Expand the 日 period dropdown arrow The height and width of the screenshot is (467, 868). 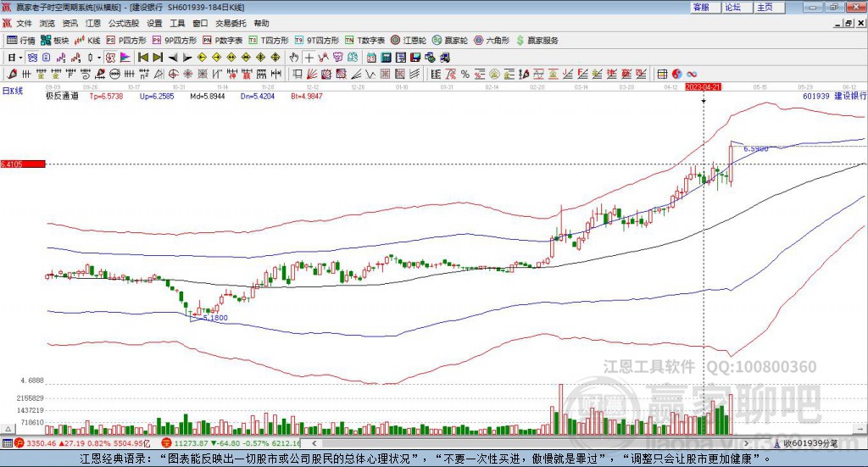21,57
